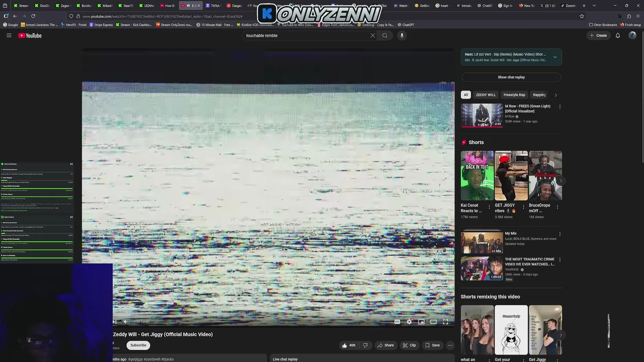Open a new browser tab with plus

coord(584,6)
